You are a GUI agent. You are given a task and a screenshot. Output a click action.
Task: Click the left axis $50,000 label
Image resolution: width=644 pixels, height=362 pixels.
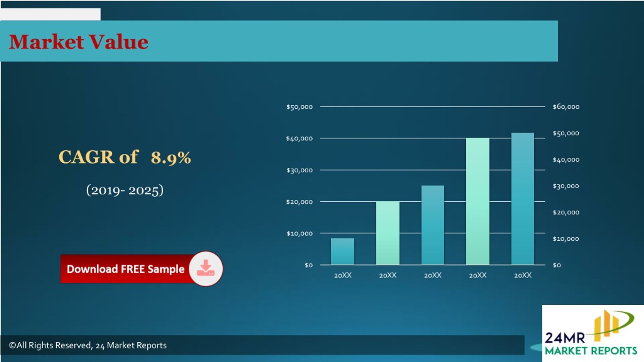point(299,107)
